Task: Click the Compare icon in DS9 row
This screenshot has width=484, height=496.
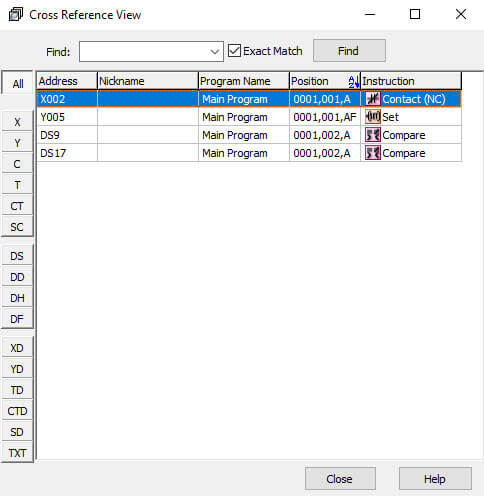Action: pos(373,135)
